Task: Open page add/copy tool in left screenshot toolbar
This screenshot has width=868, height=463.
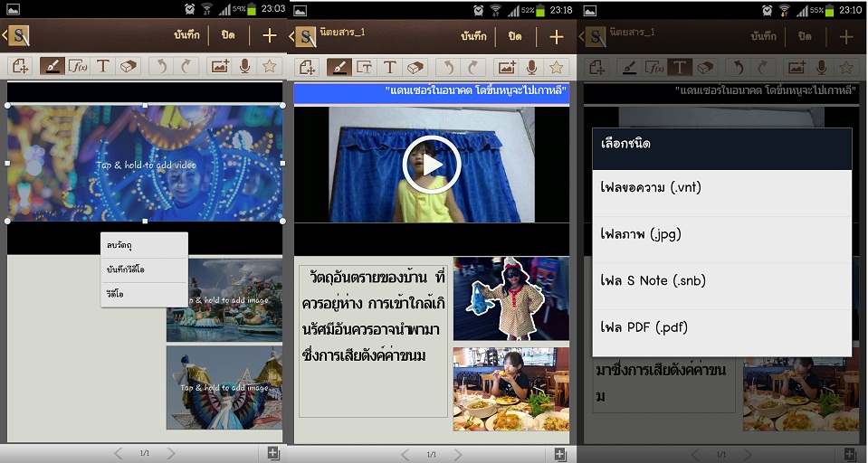Action: (x=20, y=66)
